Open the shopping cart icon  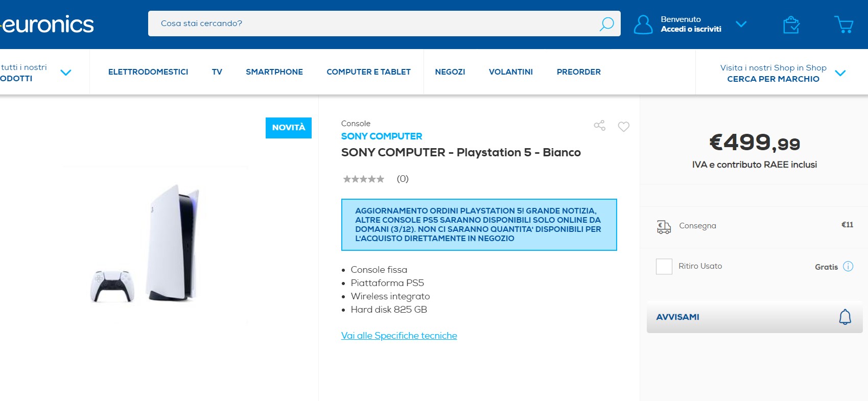tap(844, 25)
